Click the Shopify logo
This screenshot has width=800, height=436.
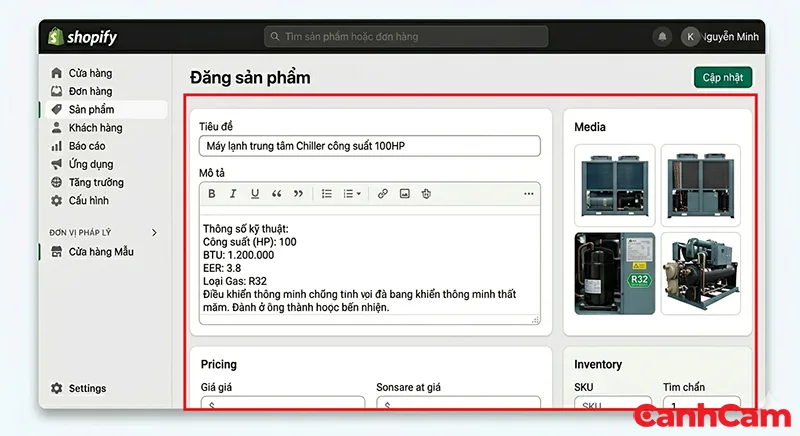(83, 37)
